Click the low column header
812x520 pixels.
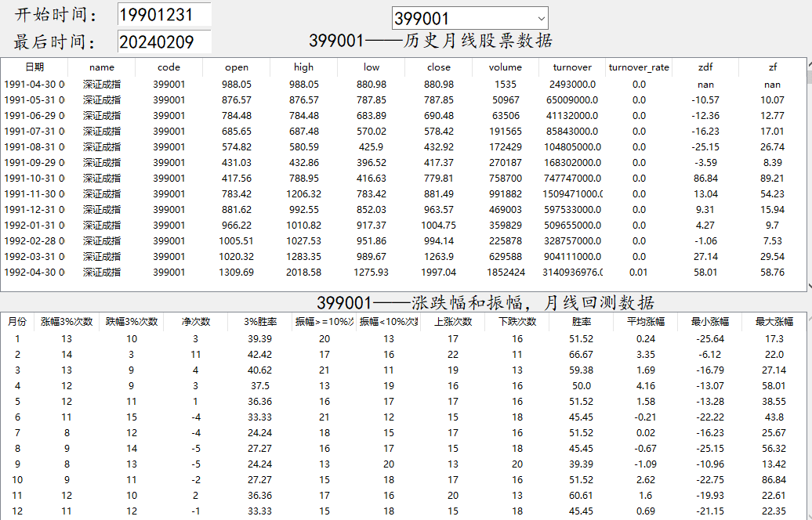372,67
